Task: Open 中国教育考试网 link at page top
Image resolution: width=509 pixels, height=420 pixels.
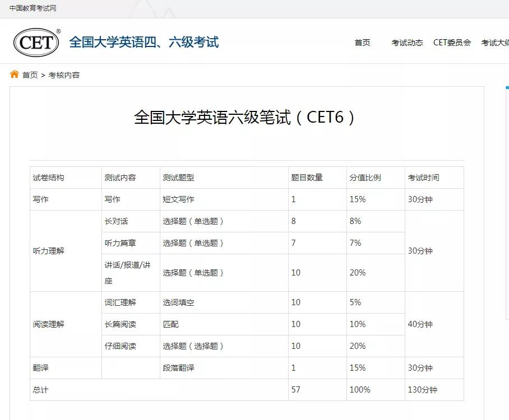Action: point(33,8)
